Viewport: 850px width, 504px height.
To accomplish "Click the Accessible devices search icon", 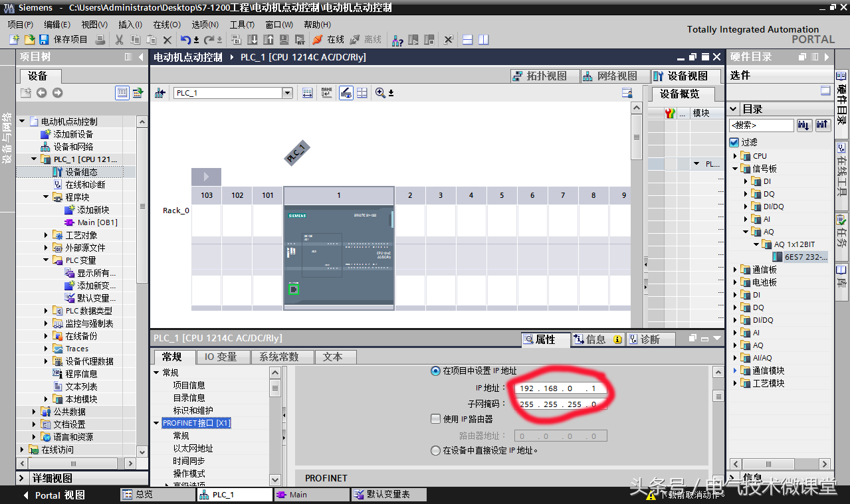I will 397,40.
